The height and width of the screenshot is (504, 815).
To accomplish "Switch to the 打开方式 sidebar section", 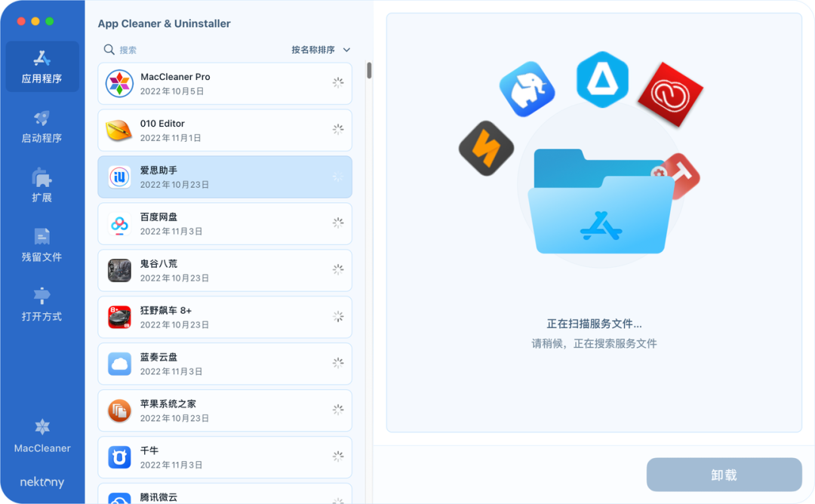I will (42, 305).
